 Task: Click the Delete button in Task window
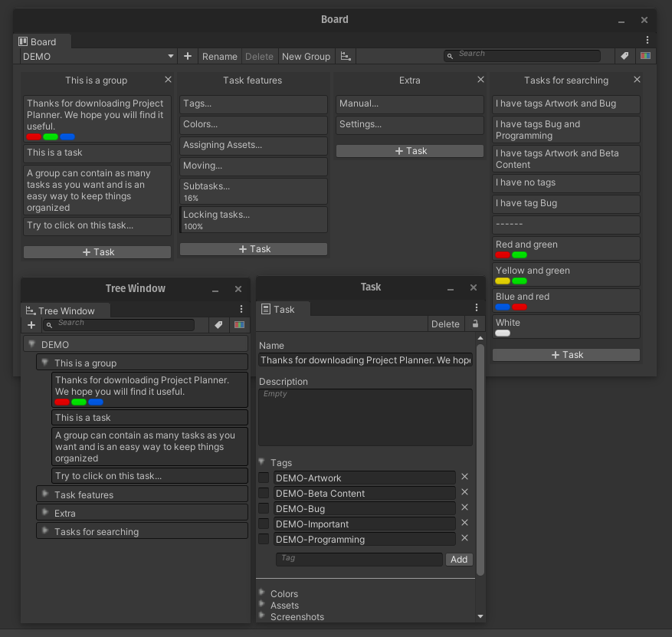(x=445, y=324)
